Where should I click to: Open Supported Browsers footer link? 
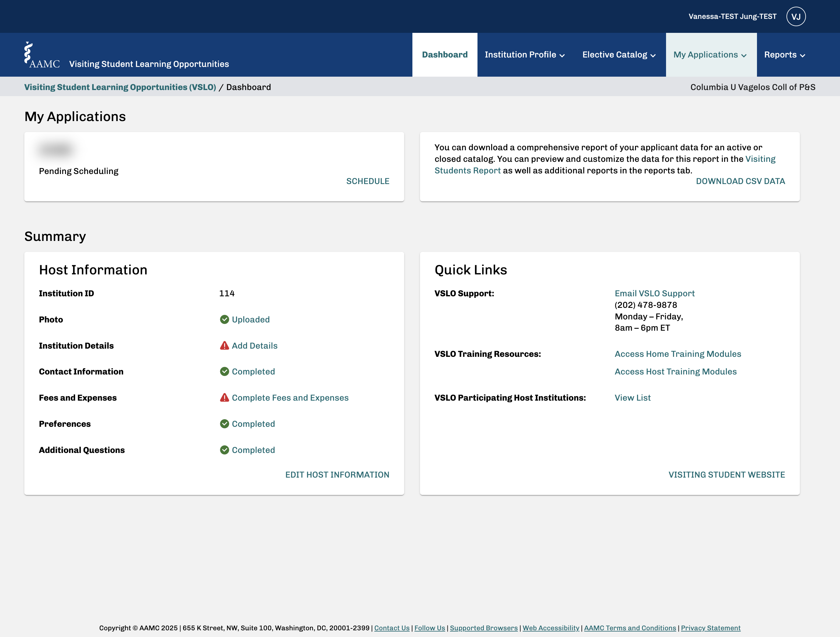(x=484, y=628)
